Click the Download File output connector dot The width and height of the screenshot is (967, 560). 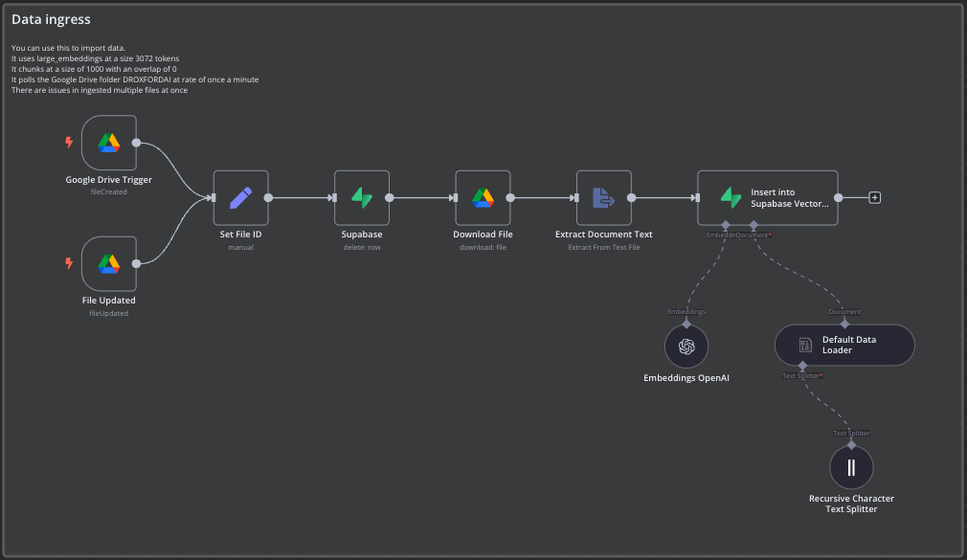pyautogui.click(x=510, y=197)
